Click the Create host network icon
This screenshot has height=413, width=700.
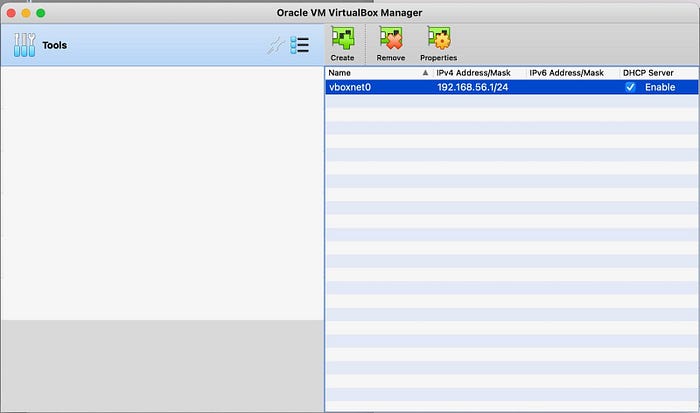click(x=342, y=38)
